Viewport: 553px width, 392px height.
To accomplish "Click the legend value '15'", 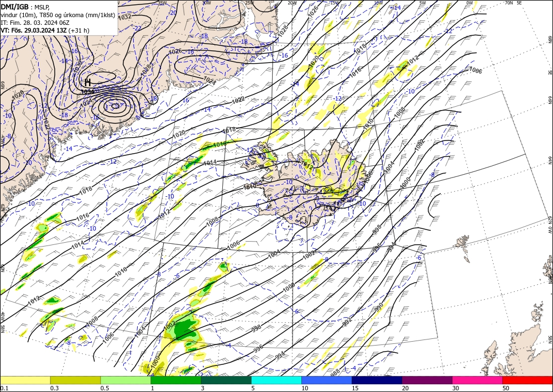I will 355,388.
